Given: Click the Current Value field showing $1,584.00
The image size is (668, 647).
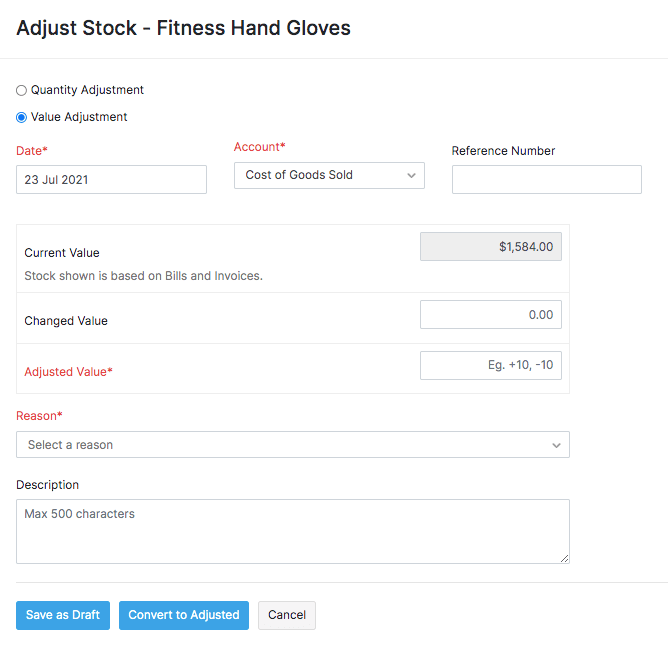Looking at the screenshot, I should coord(490,247).
